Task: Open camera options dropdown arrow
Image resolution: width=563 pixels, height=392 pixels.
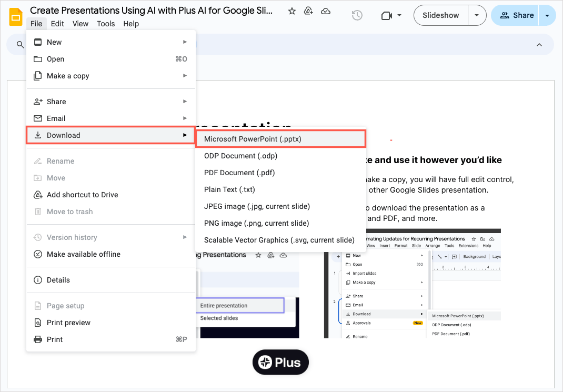Action: pos(399,15)
